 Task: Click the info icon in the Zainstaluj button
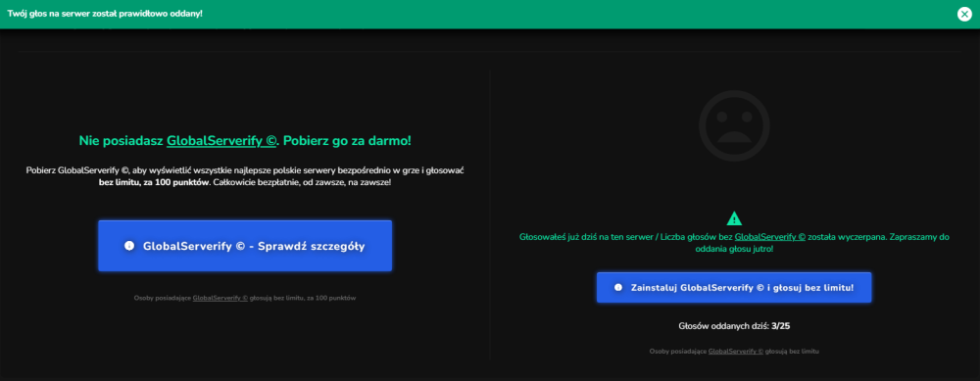click(618, 287)
